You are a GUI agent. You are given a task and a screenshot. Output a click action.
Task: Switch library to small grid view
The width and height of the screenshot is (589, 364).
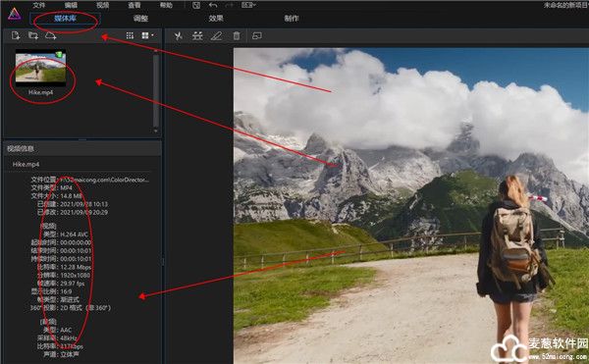[130, 35]
